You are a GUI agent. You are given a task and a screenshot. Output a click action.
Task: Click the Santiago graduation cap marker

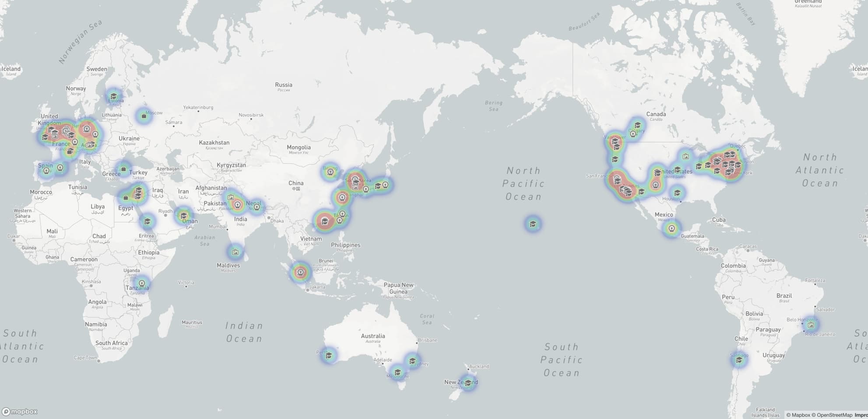[x=739, y=360]
